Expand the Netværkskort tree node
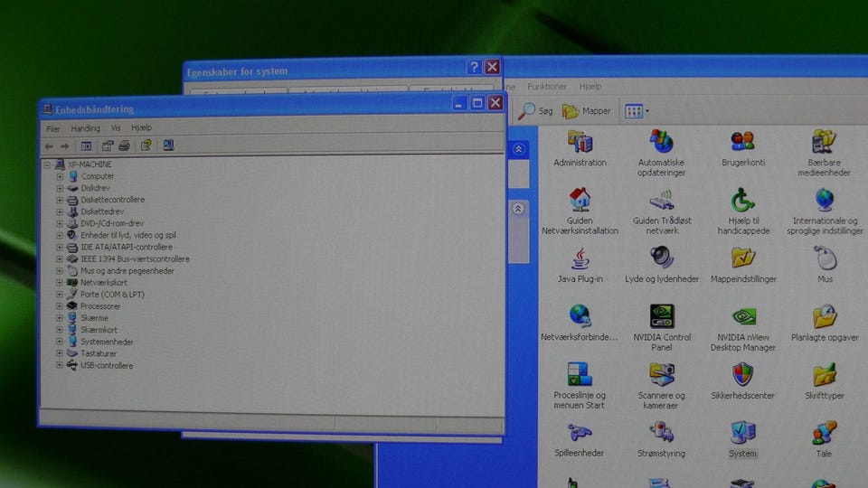Screen dimensions: 868x488 [x=60, y=283]
